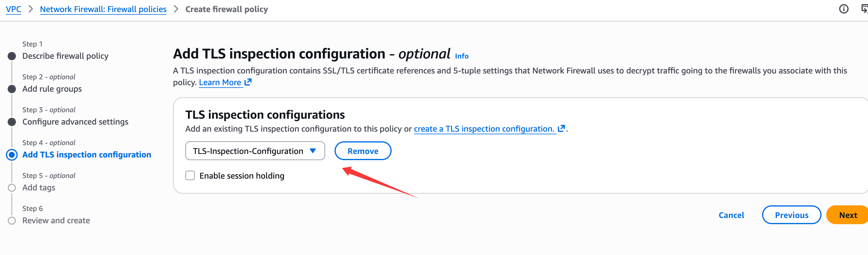Click external icon beside create TLS configuration link

561,128
